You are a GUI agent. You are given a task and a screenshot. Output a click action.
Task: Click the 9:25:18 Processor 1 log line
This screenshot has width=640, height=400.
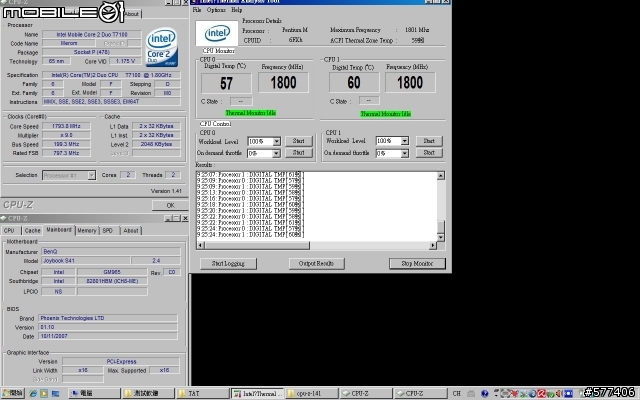(250, 204)
